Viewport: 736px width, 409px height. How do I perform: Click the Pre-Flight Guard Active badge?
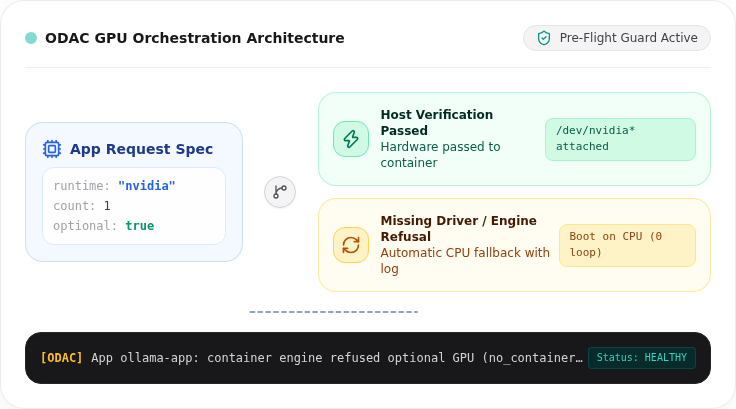point(617,38)
